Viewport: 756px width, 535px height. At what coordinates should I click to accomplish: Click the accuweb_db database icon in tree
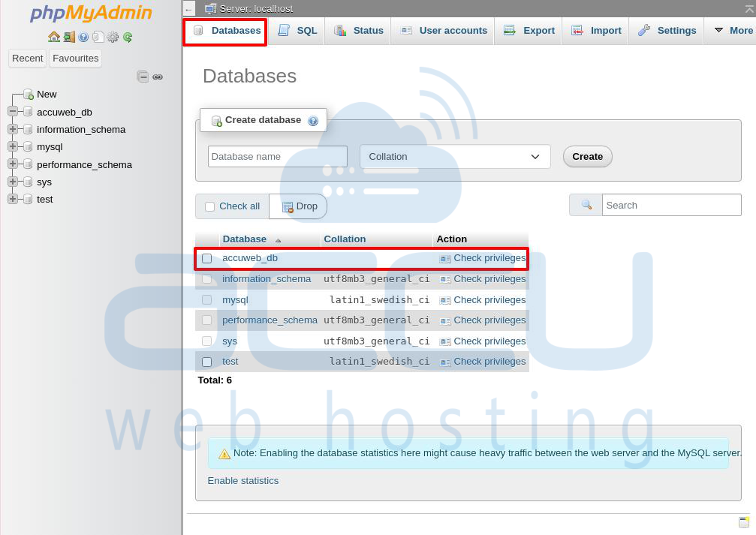point(28,112)
